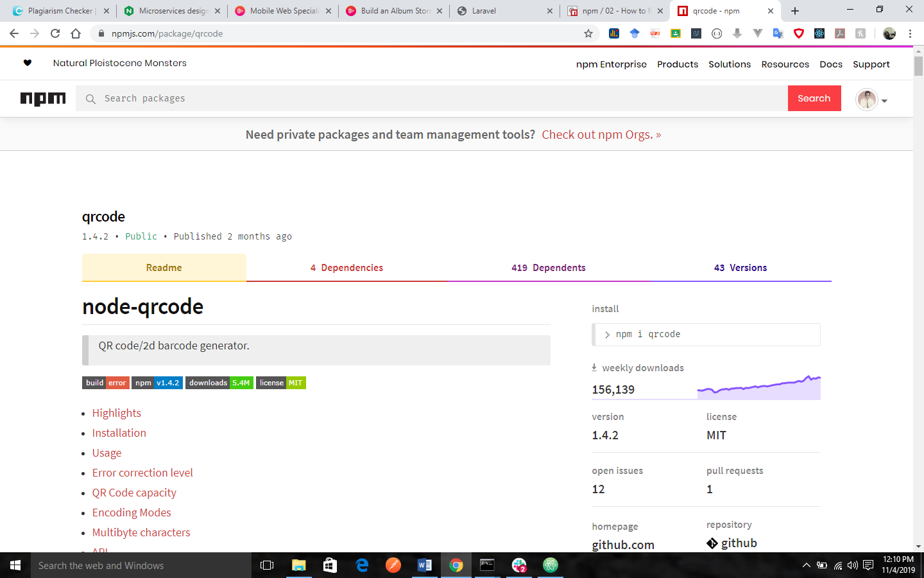Jump to the Encoding Modes section
Viewport: 924px width, 578px height.
(x=132, y=512)
